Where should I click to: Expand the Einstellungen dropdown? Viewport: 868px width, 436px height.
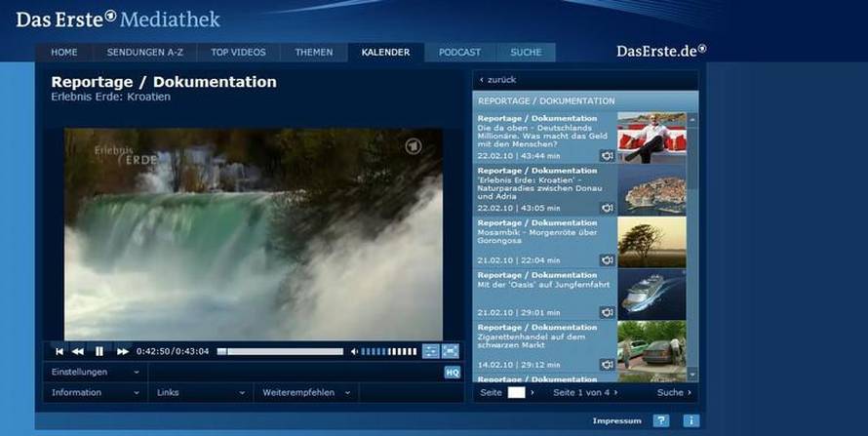96,372
